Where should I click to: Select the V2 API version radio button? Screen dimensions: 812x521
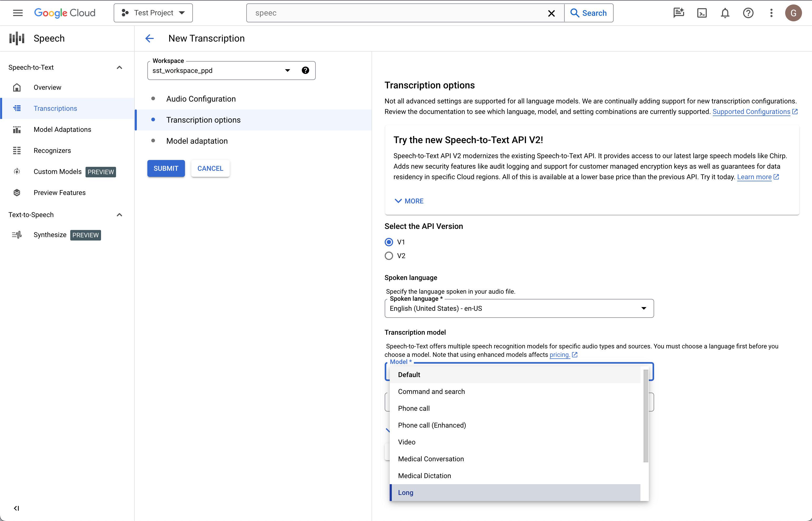[389, 256]
